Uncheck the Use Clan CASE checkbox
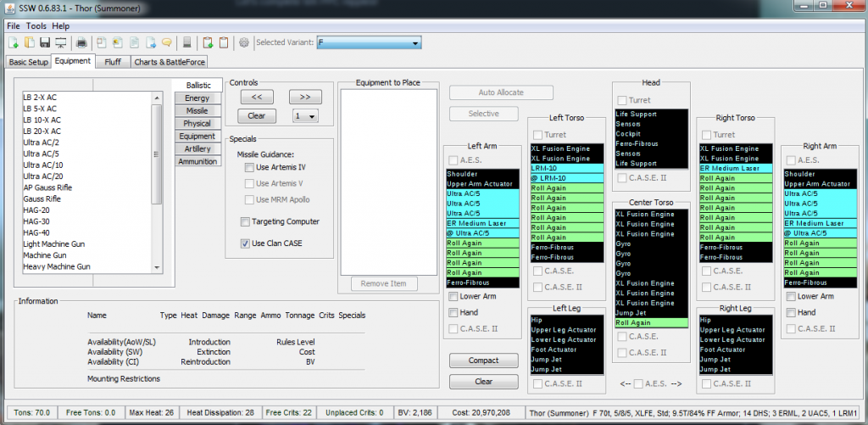Viewport: 868px width, 425px height. [x=246, y=244]
